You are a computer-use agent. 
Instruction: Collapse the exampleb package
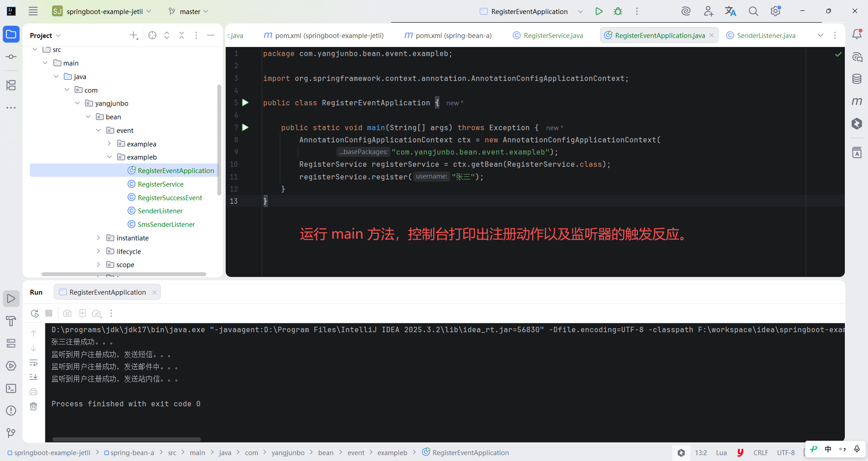pos(109,157)
